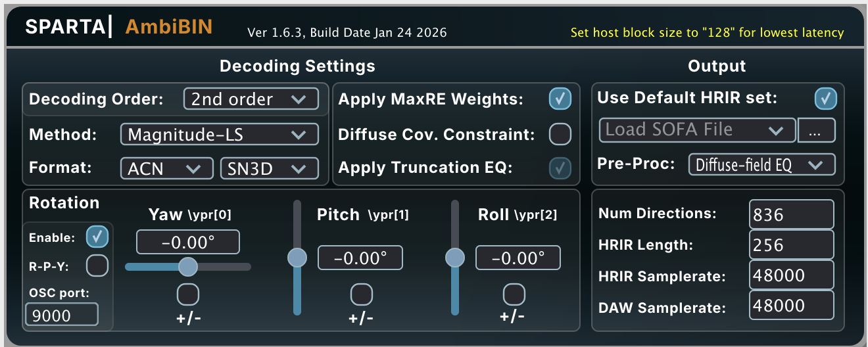Toggle the Apply Truncation EQ checkbox
868x347 pixels.
tap(560, 168)
